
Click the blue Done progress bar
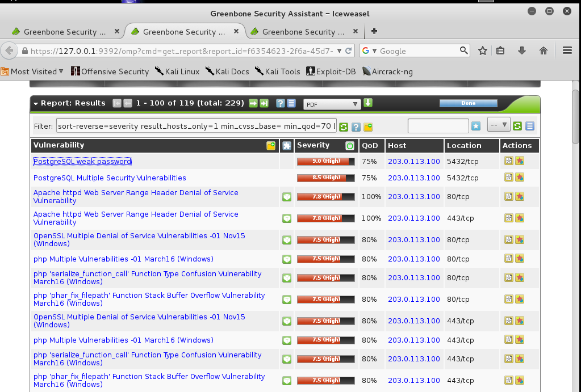469,103
